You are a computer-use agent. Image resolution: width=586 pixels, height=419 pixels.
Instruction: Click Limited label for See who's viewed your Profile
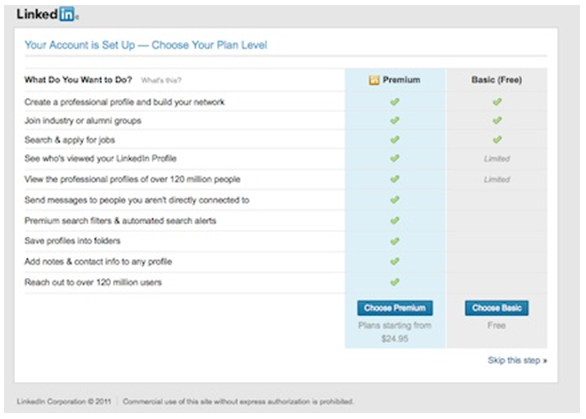tap(497, 159)
